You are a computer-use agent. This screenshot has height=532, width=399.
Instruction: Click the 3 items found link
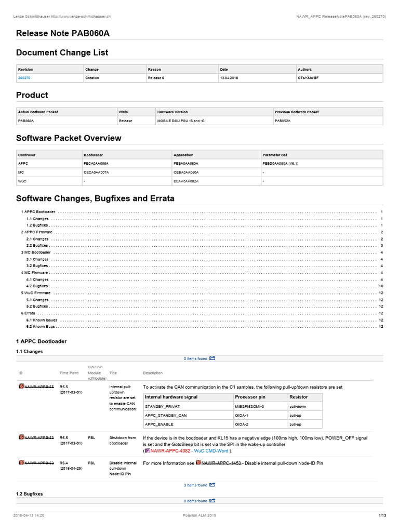(x=195, y=485)
